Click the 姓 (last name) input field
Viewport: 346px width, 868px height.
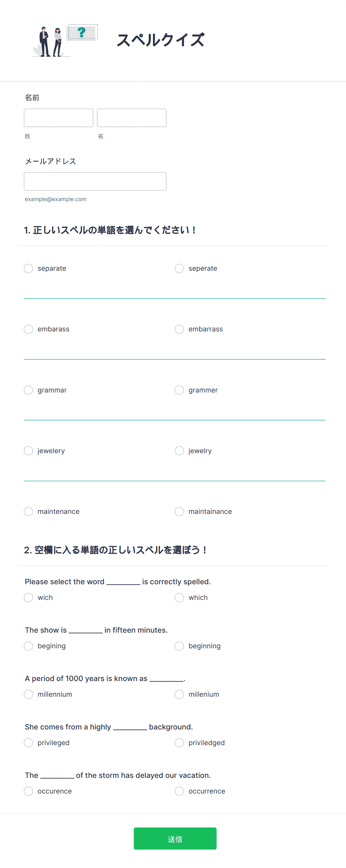coord(58,118)
